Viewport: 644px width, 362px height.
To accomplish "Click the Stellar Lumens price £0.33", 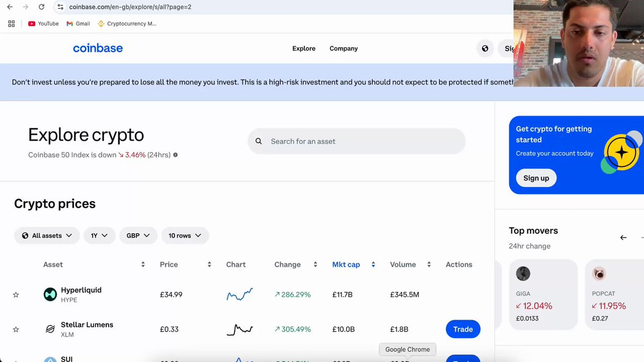I will point(169,329).
